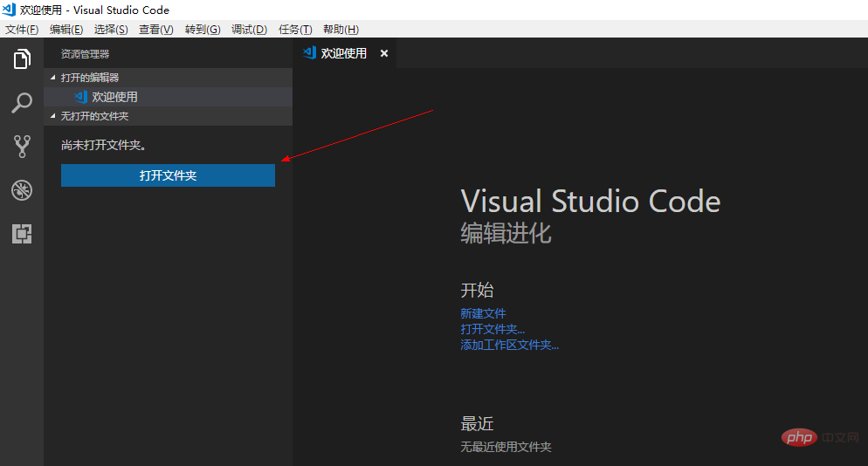Open the Search view icon
Image resolution: width=868 pixels, height=466 pixels.
[x=22, y=103]
